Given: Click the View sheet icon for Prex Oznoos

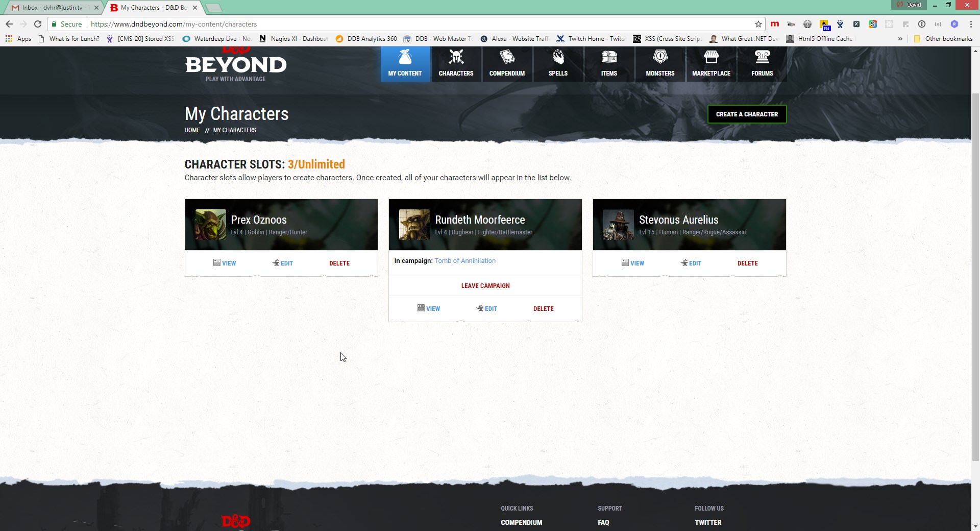Looking at the screenshot, I should click(x=217, y=262).
